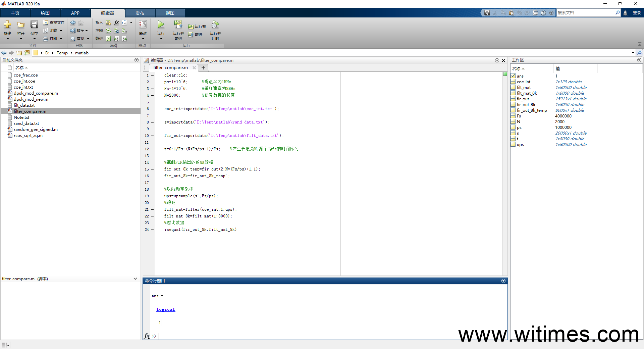Click the notification bell icon
The height and width of the screenshot is (349, 644).
[625, 13]
